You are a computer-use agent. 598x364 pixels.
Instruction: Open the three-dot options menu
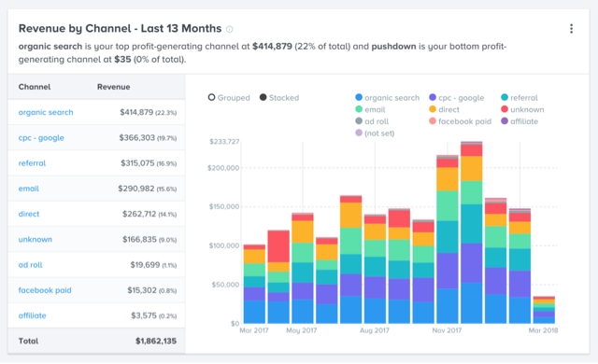pos(571,29)
